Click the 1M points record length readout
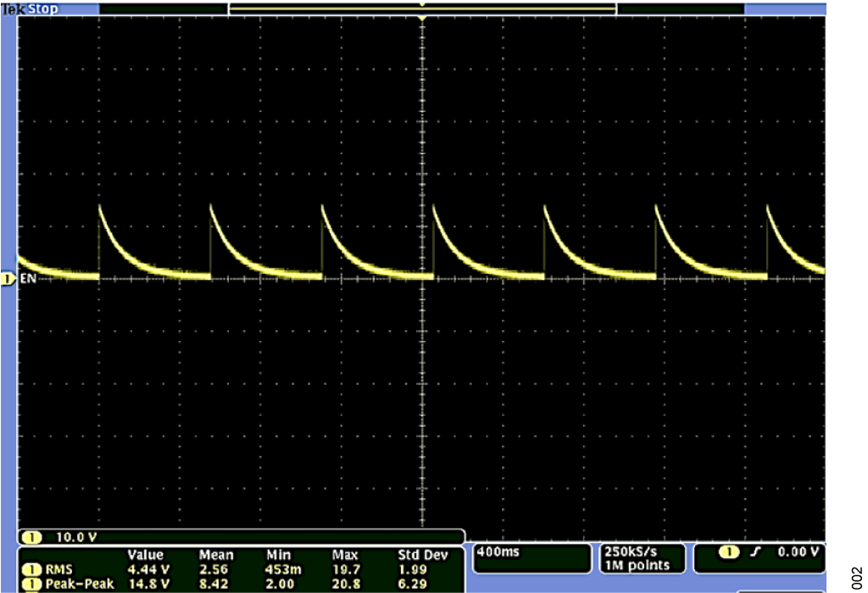Screen dimensions: 868x593 coord(637,565)
